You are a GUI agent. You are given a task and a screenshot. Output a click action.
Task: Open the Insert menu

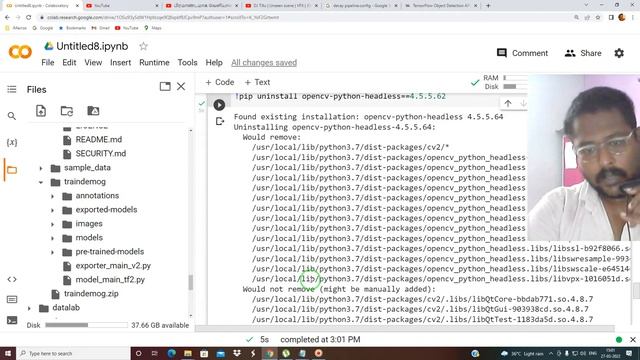tap(120, 63)
